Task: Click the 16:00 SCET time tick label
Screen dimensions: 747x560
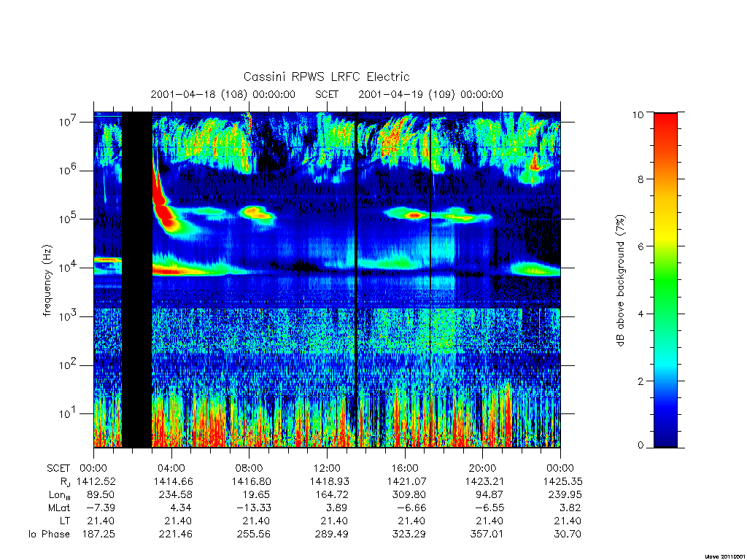Action: (404, 468)
